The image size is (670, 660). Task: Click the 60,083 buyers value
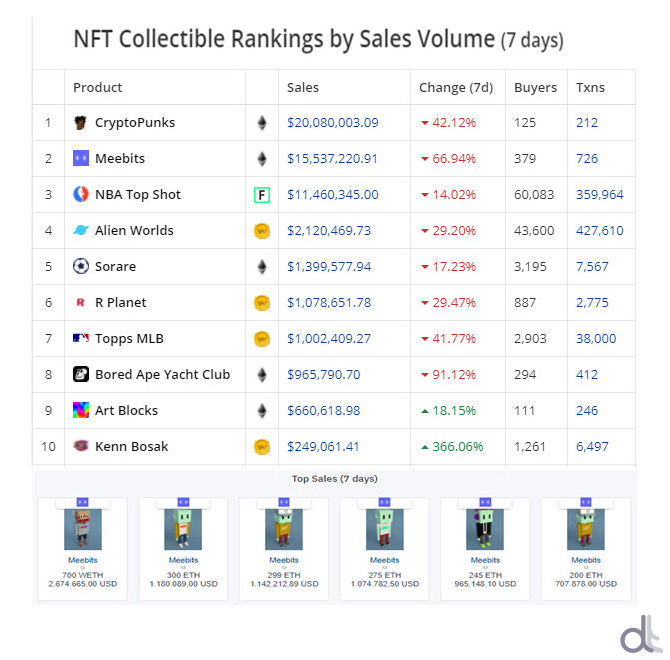[x=534, y=194]
